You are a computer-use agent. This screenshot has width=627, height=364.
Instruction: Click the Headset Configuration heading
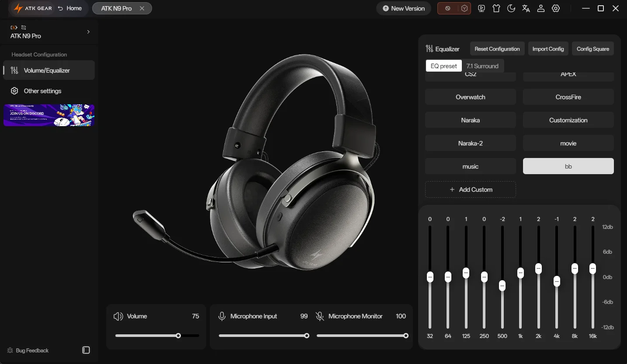(x=39, y=55)
